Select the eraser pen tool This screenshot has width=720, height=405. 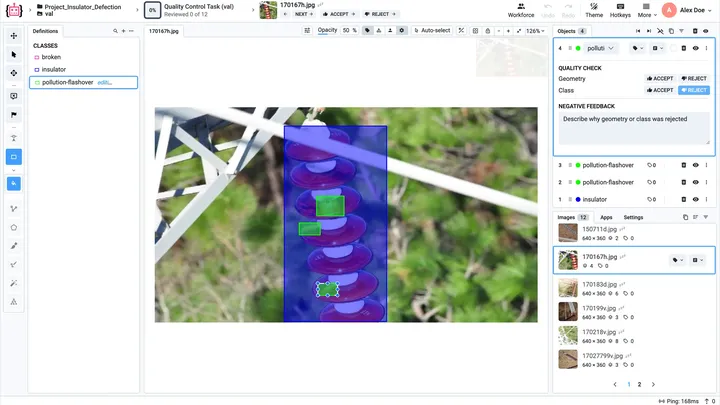pos(14,264)
